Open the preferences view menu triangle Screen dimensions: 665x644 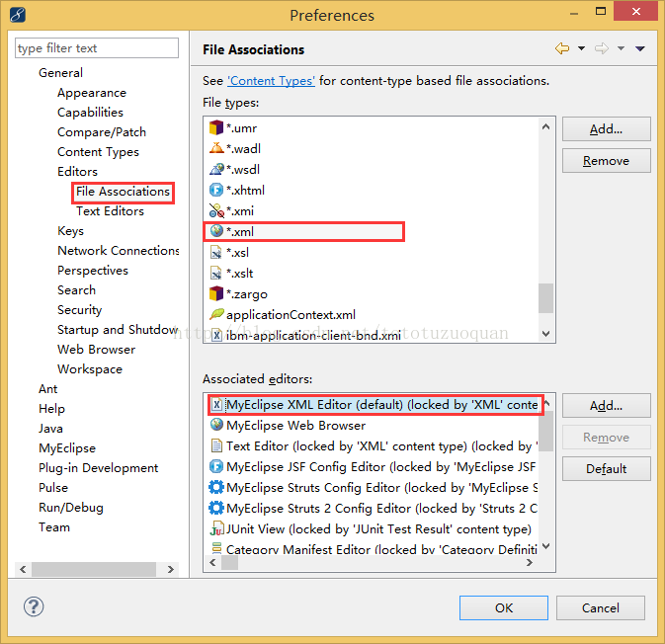640,48
